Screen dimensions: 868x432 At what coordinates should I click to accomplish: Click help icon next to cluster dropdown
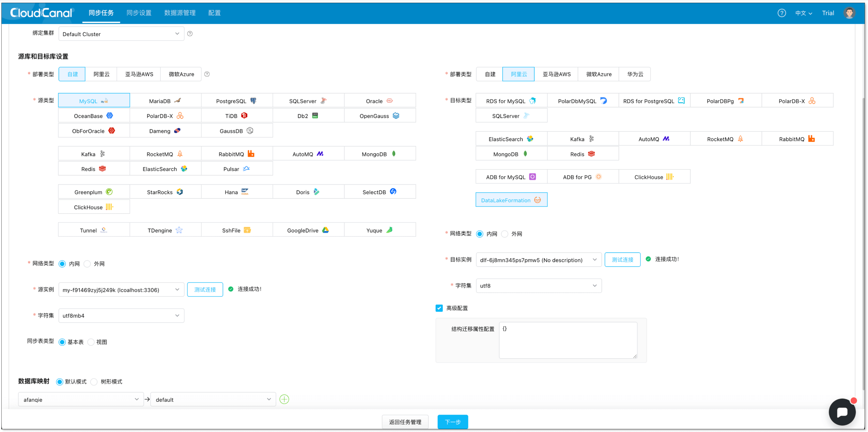point(190,34)
